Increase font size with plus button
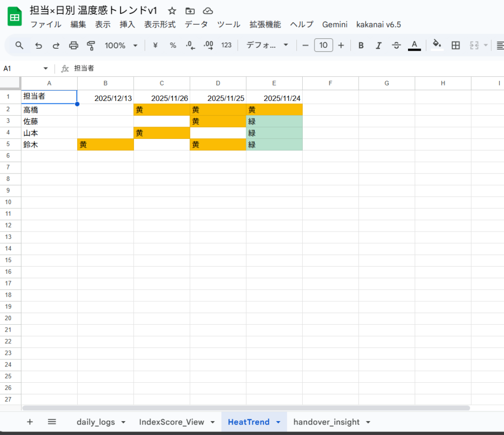Screen dimensions: 504x435 341,45
